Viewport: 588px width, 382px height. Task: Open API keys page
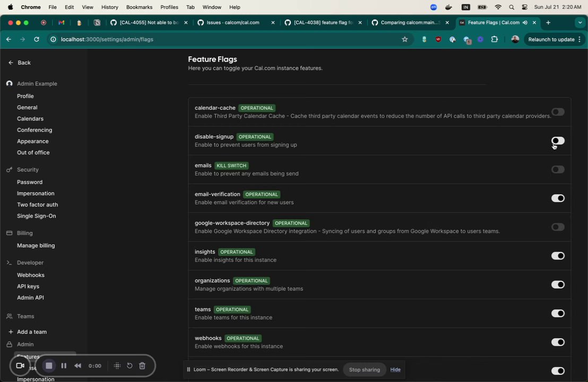[x=28, y=286]
